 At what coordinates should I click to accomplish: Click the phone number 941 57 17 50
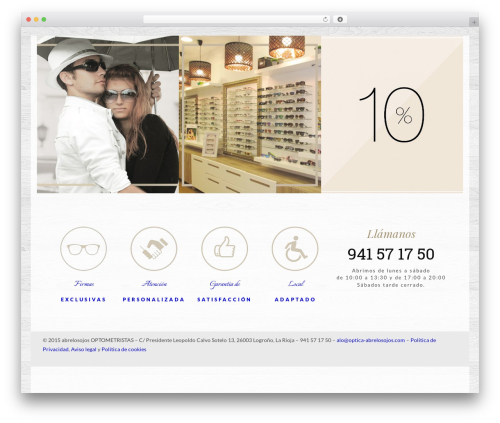point(391,254)
